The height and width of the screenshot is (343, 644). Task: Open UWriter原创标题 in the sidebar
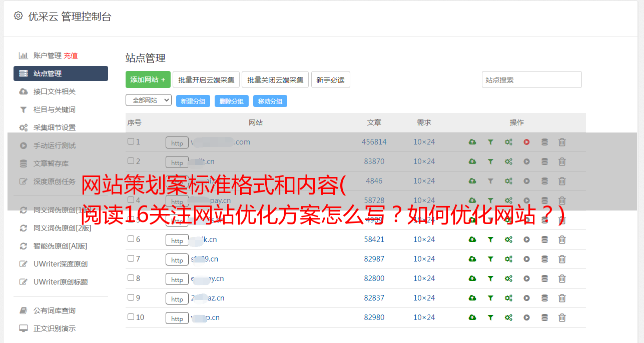pos(61,282)
